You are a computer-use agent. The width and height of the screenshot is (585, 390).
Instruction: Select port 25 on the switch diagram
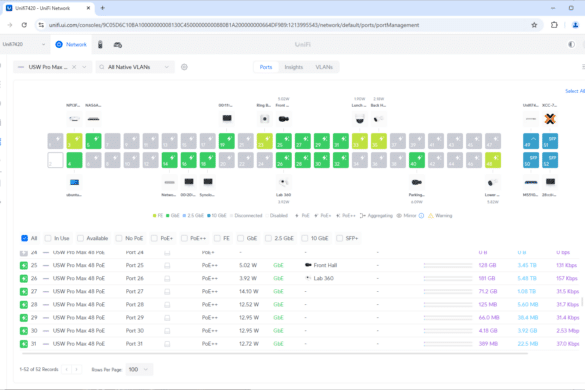tap(284, 141)
